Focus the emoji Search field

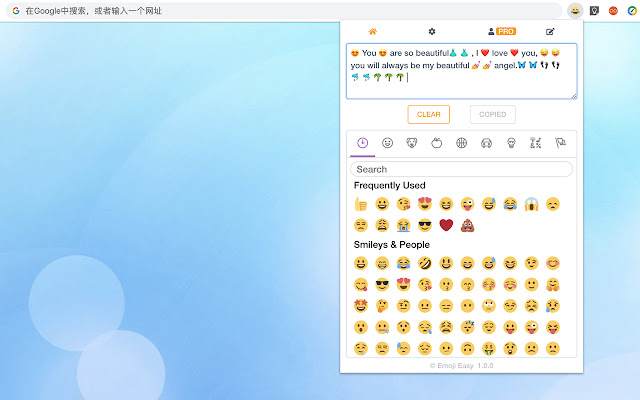(461, 169)
